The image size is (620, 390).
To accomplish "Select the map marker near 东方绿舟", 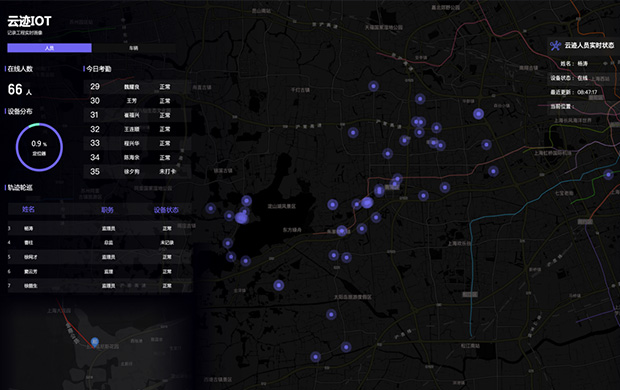I will tap(341, 231).
